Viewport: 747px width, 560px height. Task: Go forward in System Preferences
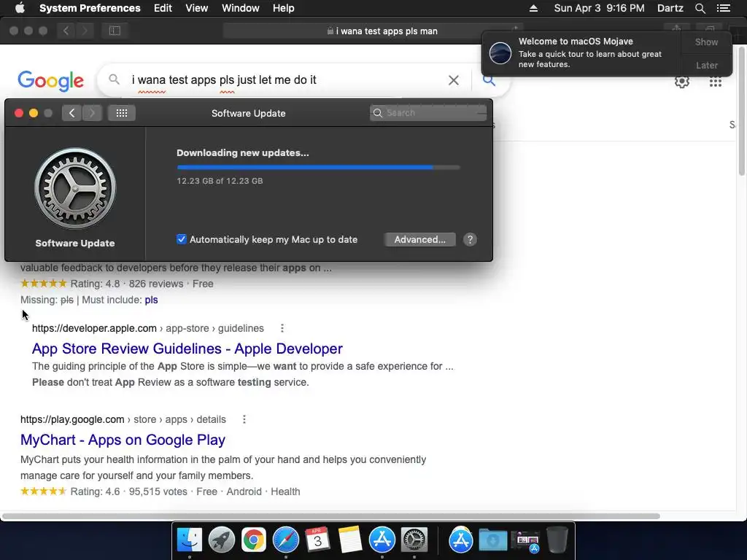[x=92, y=113]
